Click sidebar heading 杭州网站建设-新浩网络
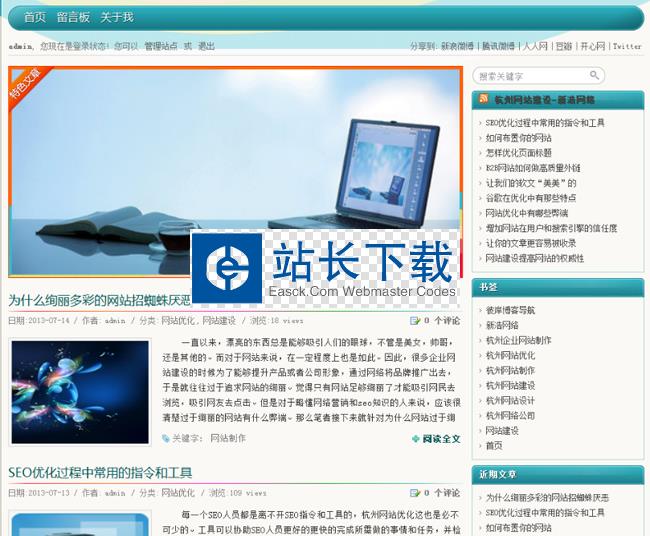Viewport: 650px width, 536px height. (544, 100)
